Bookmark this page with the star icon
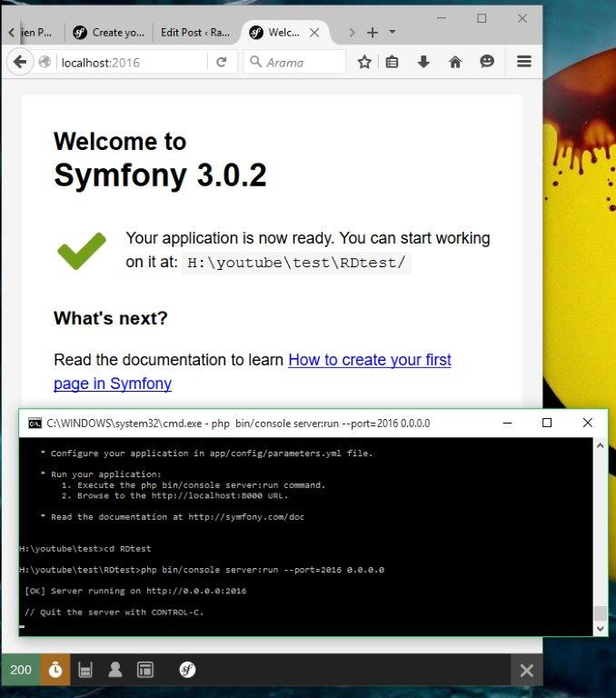Screen dimensions: 616x698 click(364, 62)
